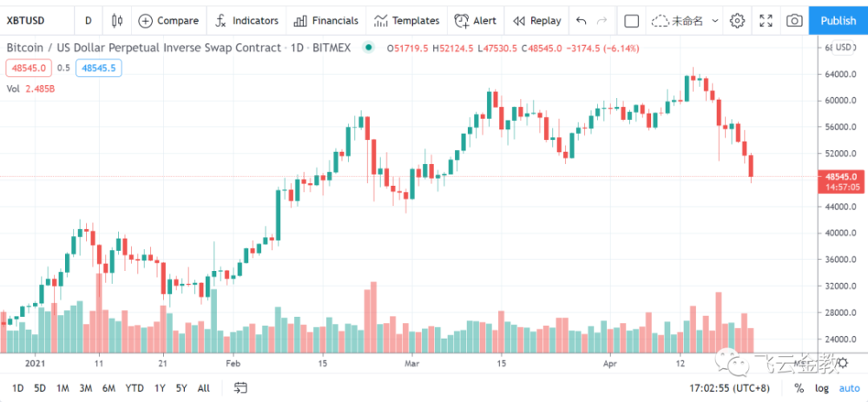Select the YTD time range
This screenshot has height=402, width=868.
coord(135,387)
